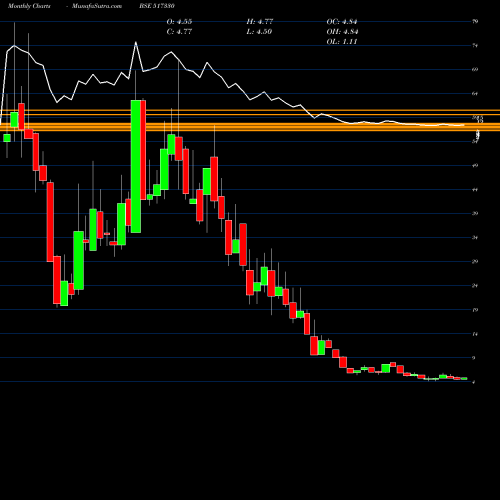This screenshot has height=500, width=500.
Task: Click the 14 price axis label
Action: pos(475,334)
